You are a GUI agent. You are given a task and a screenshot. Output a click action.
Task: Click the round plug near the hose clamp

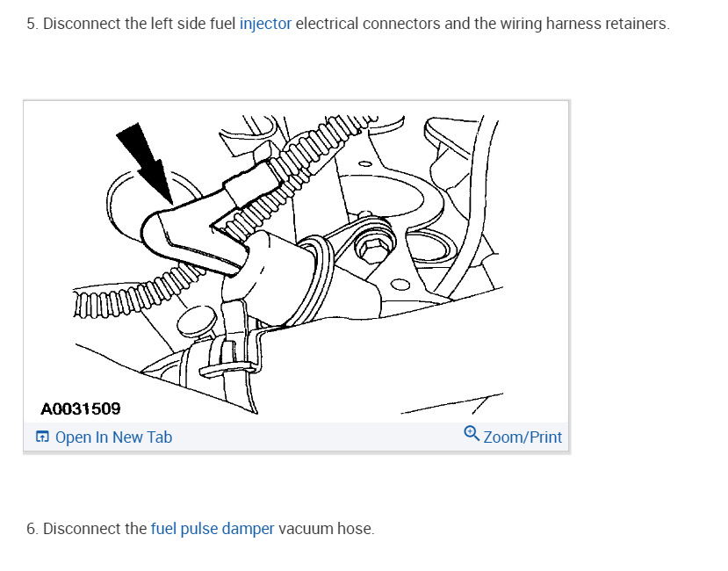197,322
